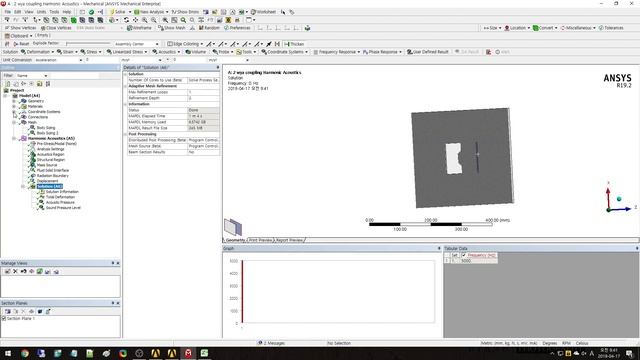Click the Show Mesh icon
Viewport: 640px width, 360px height.
click(160, 28)
